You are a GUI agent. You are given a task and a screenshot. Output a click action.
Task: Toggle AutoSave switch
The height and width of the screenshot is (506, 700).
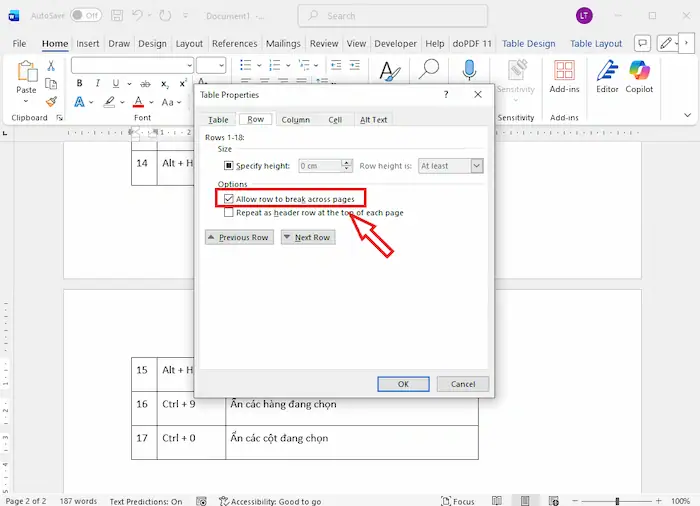[x=86, y=16]
